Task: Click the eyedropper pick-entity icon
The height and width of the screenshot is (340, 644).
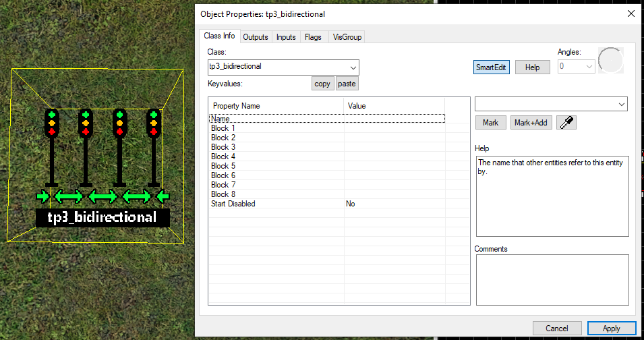Action: tap(566, 122)
